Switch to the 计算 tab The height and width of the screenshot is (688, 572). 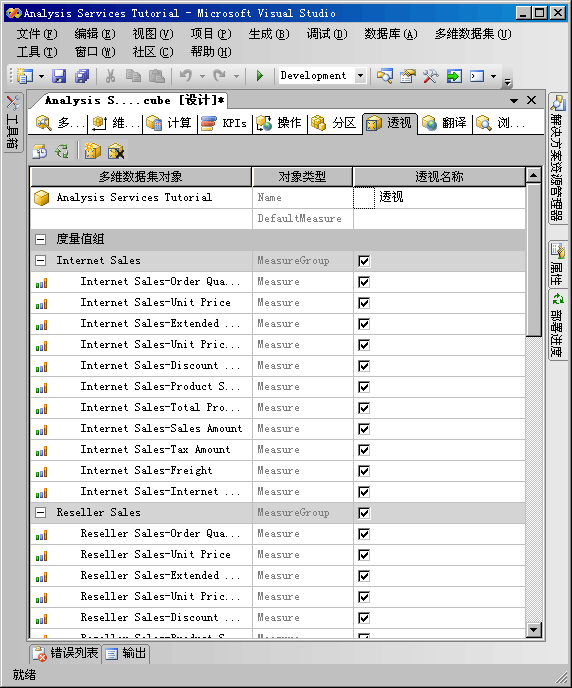[170, 123]
